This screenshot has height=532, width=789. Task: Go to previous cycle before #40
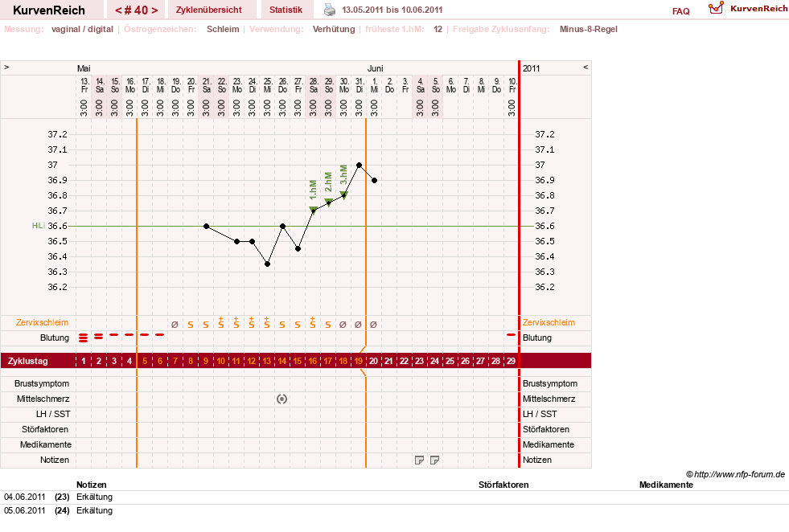[118, 10]
